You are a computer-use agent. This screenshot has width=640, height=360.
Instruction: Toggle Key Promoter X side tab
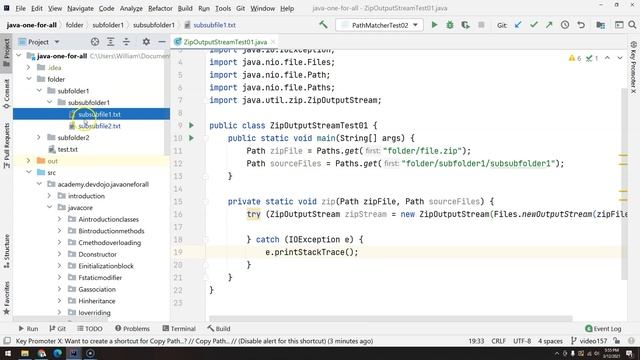tap(633, 67)
